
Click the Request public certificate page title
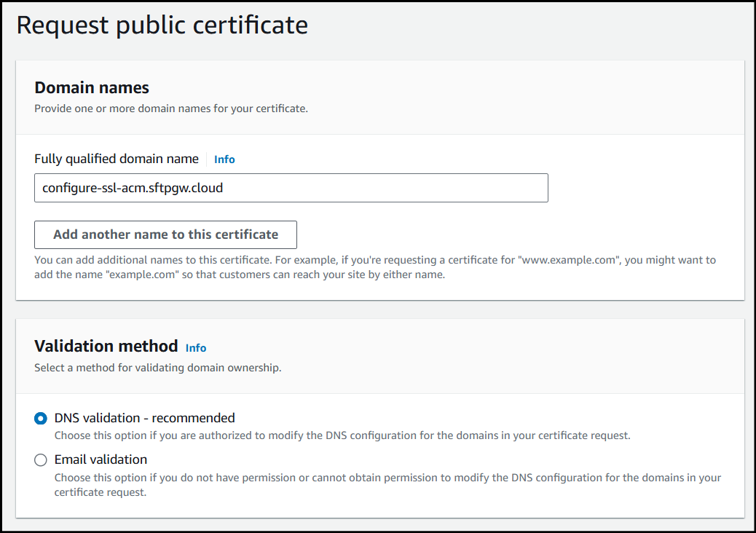pyautogui.click(x=162, y=25)
